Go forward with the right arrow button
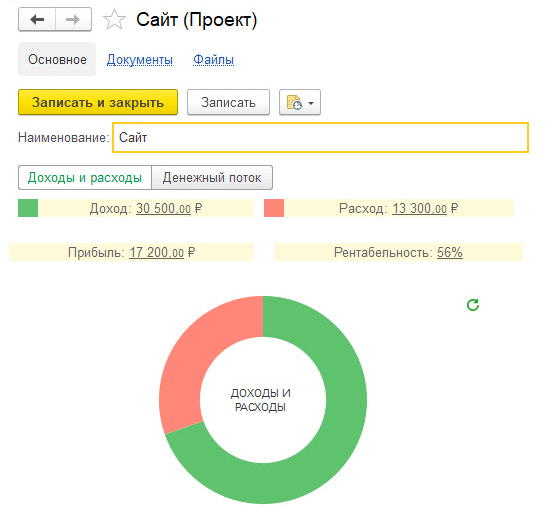 tap(73, 19)
